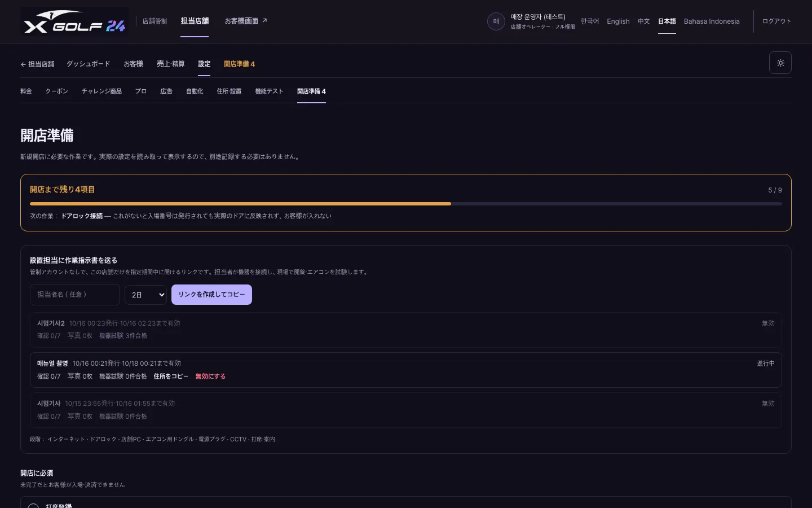Select the 住所·設置 sub-tab

point(229,91)
